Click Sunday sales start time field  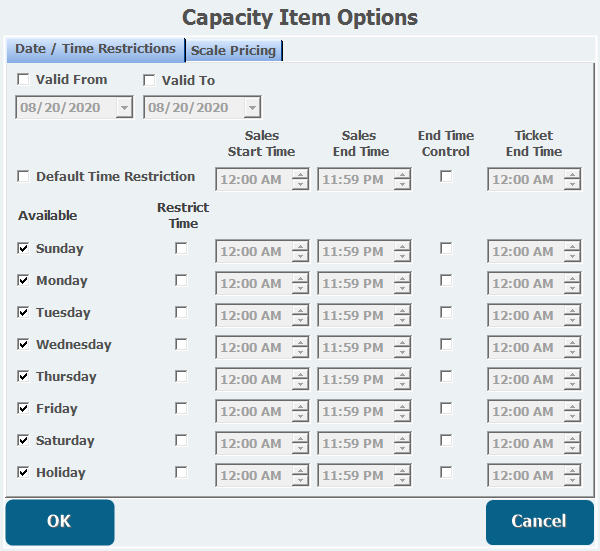251,252
